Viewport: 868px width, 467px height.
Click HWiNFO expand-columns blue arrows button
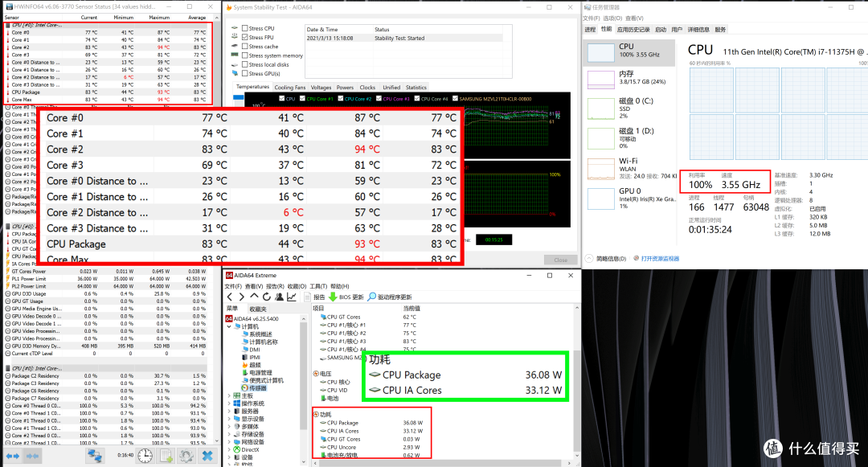12,456
